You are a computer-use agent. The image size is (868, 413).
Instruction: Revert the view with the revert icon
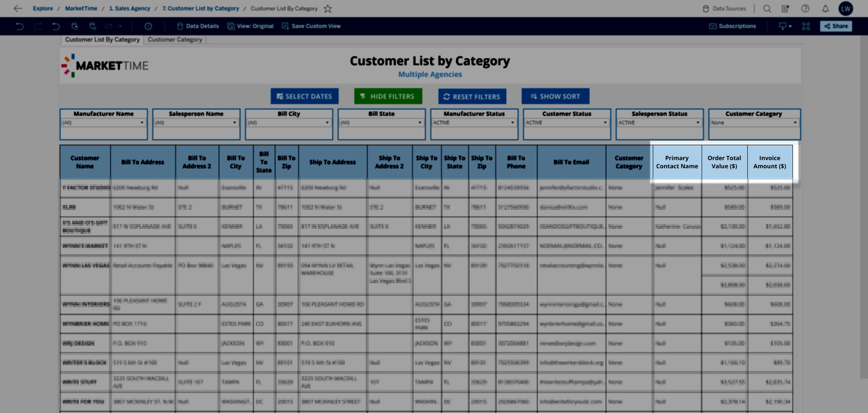(x=56, y=26)
